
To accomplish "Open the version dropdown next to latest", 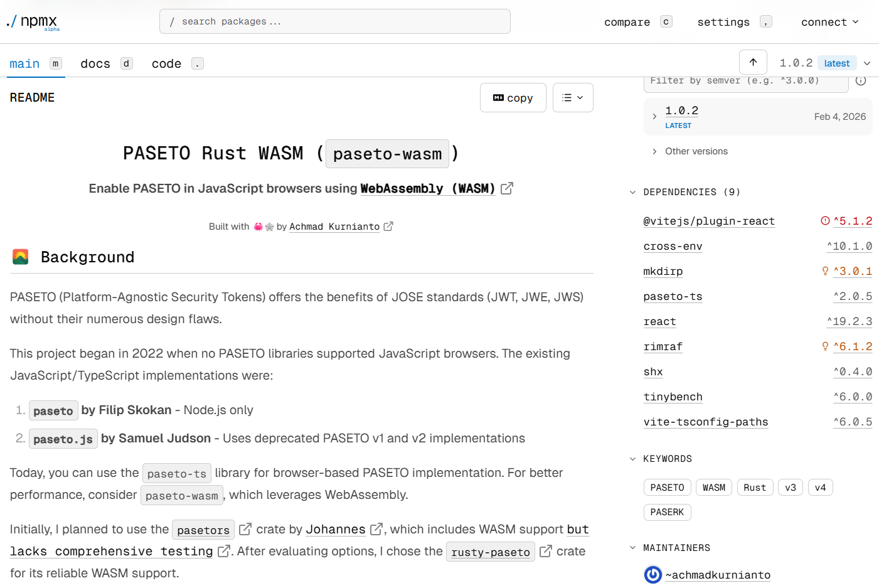I will click(867, 63).
